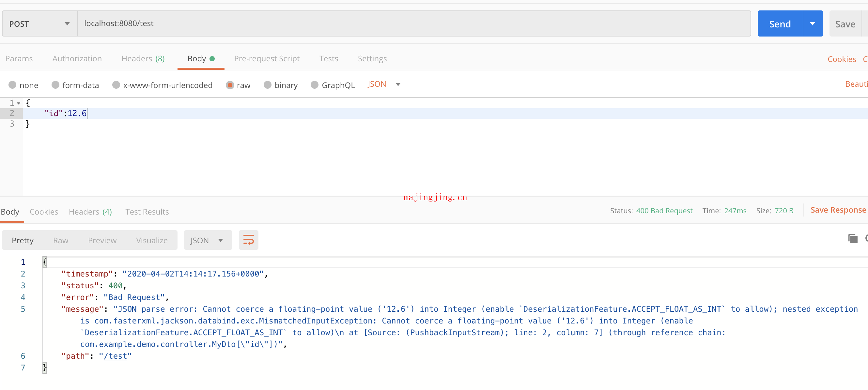Copy response body with the copy icon
The height and width of the screenshot is (390, 868).
(x=852, y=239)
